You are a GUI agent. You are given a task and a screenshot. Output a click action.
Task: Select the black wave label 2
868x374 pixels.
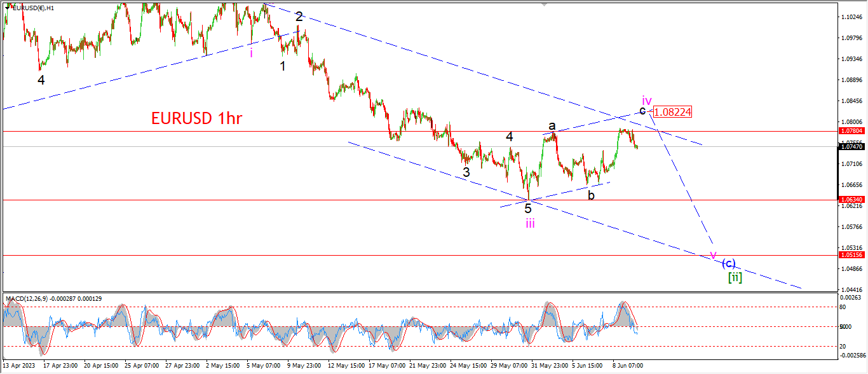[299, 17]
